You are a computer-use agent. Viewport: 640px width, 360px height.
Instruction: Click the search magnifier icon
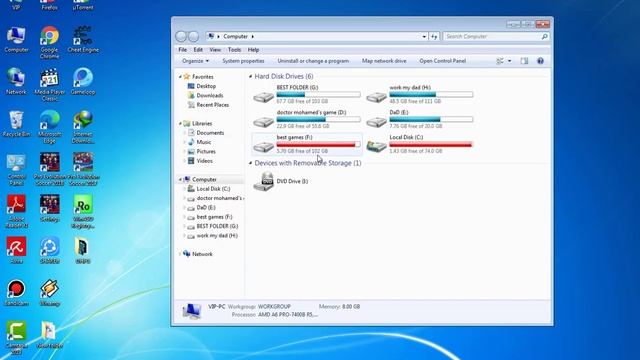(544, 36)
